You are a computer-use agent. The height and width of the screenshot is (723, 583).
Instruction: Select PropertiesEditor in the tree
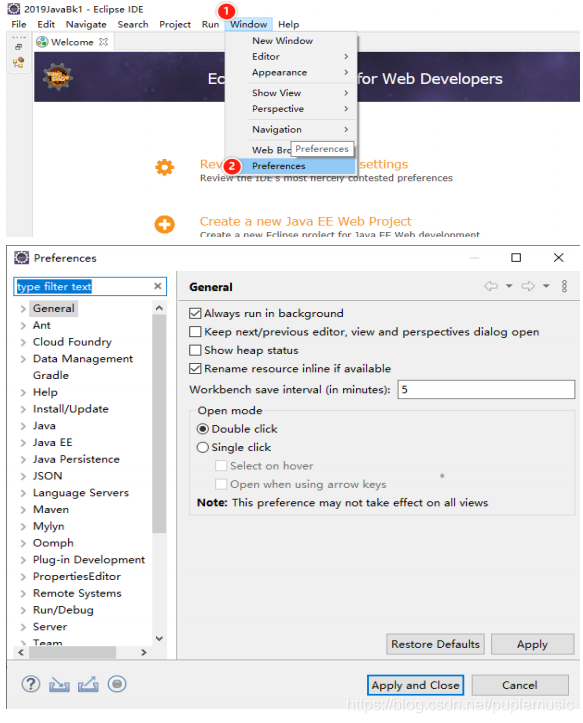(x=77, y=577)
